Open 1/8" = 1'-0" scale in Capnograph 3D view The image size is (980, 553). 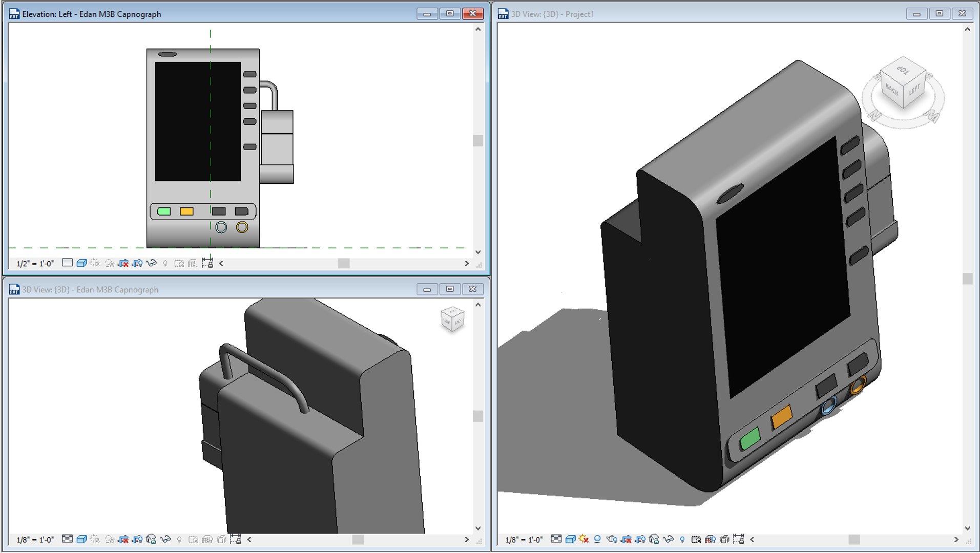[x=35, y=539]
